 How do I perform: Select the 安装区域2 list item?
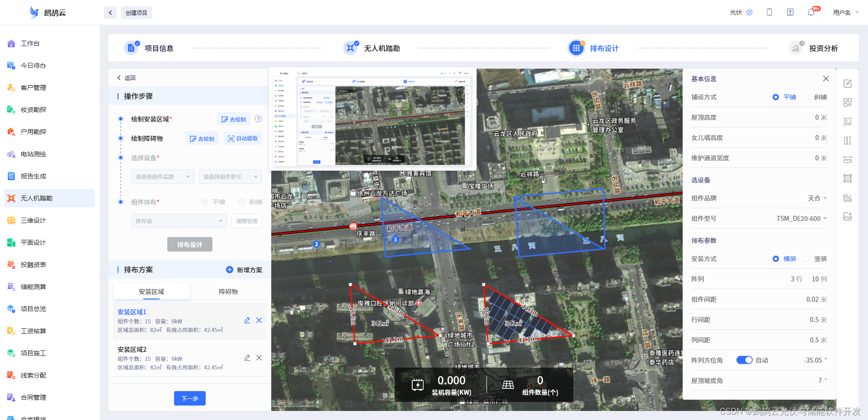tap(190, 358)
